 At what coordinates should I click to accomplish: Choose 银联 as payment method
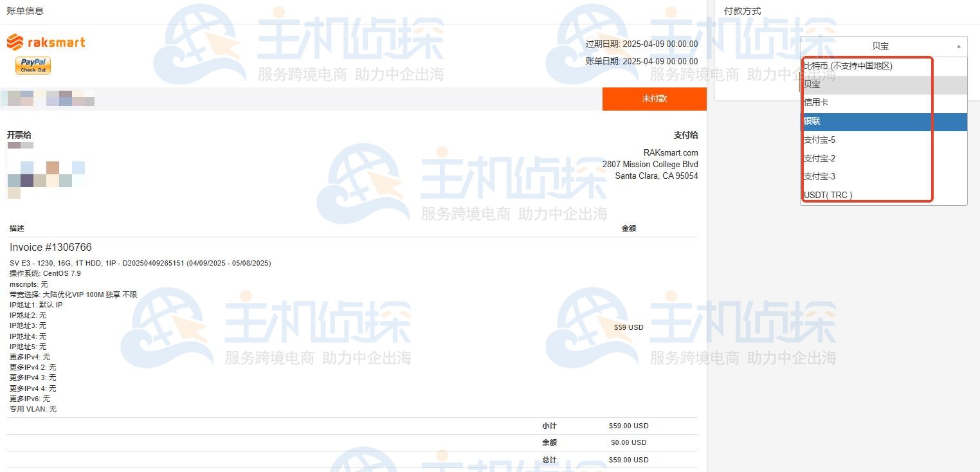tap(812, 121)
